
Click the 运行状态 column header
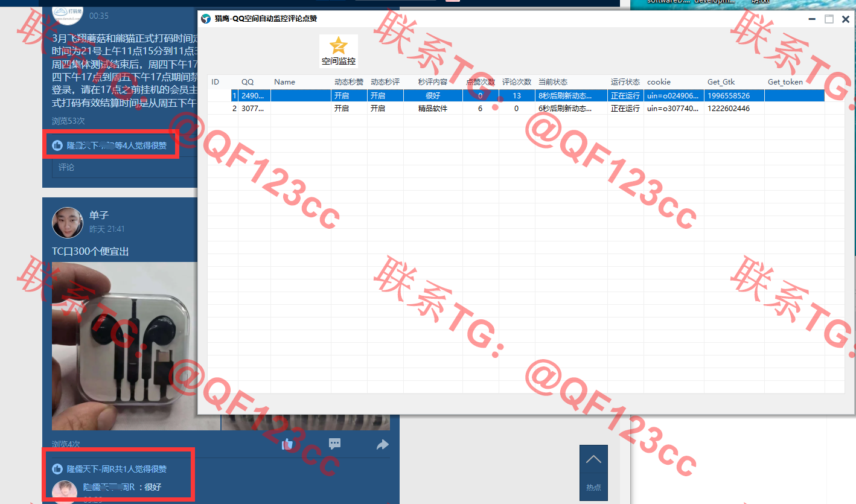(x=625, y=82)
